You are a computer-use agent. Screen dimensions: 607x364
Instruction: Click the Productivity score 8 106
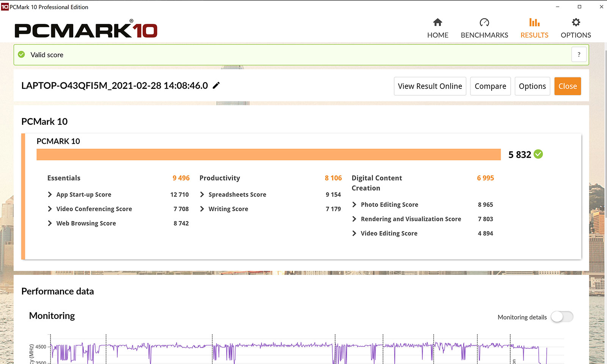point(333,178)
